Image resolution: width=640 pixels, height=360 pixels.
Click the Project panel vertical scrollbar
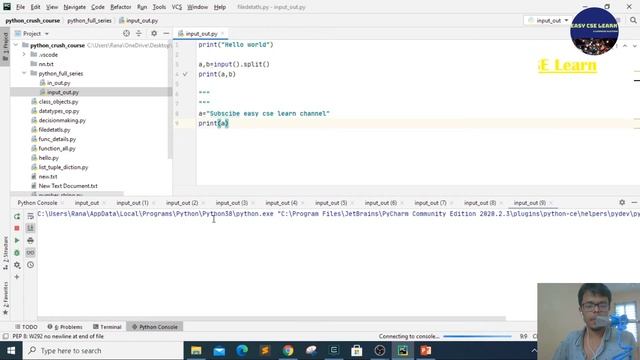click(170, 99)
